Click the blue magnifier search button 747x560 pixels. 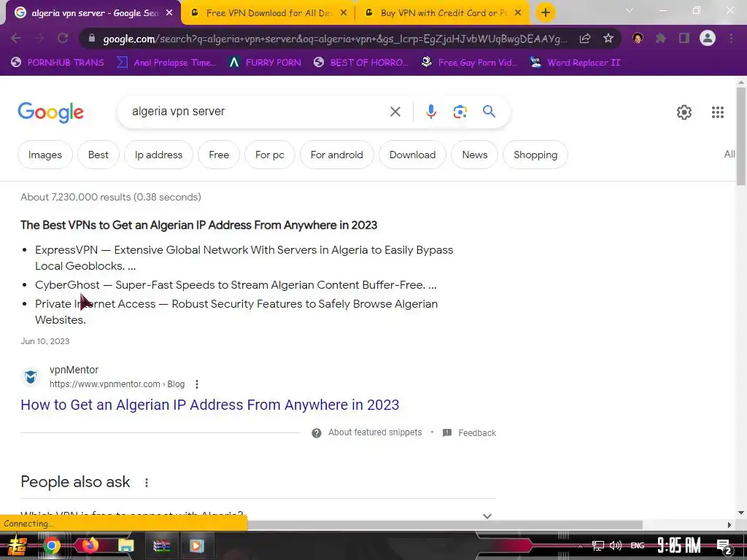[489, 112]
